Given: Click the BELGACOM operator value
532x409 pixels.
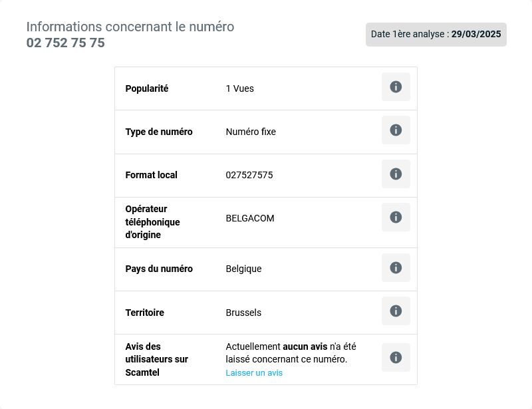Looking at the screenshot, I should pos(250,218).
